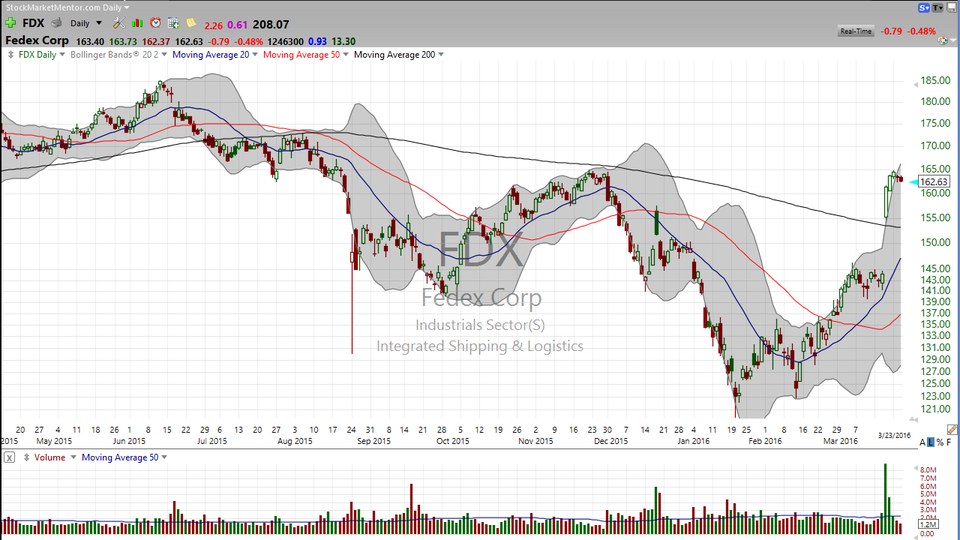
Task: Click the Fedex Corp company name
Action: (37, 40)
